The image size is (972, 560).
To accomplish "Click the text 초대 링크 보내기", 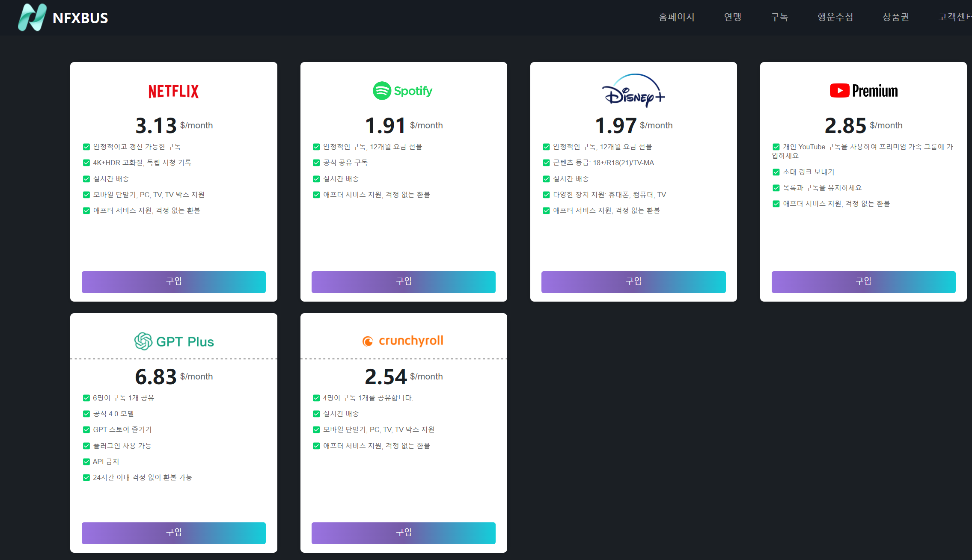I will point(809,172).
